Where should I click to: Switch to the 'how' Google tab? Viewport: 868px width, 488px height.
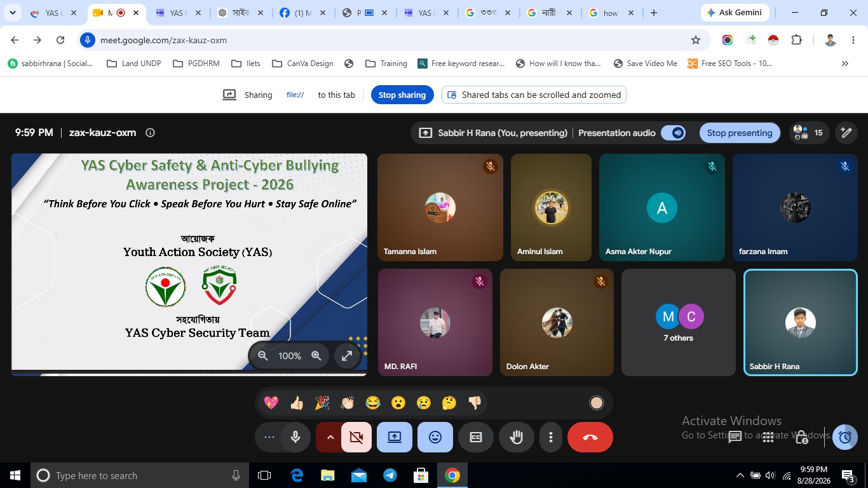(x=611, y=13)
